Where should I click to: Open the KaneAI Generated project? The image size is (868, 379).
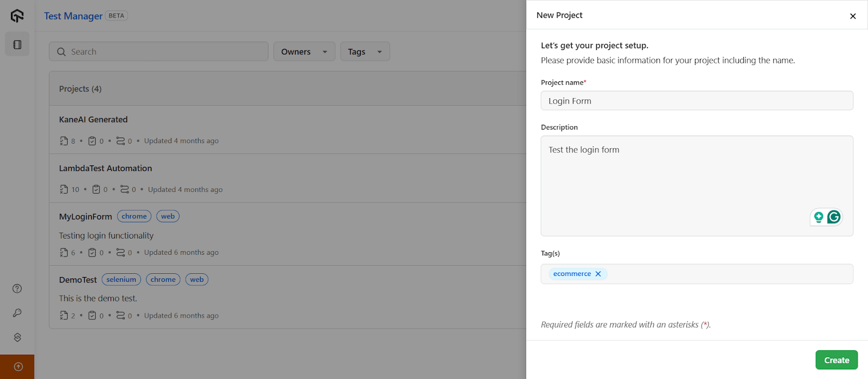point(93,119)
